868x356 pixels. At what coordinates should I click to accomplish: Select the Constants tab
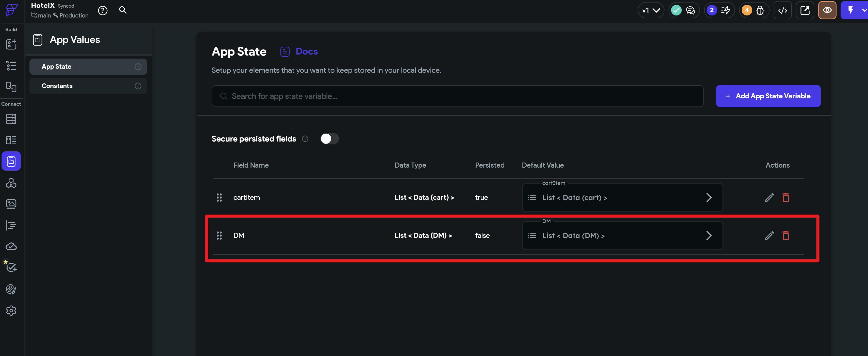[x=88, y=86]
